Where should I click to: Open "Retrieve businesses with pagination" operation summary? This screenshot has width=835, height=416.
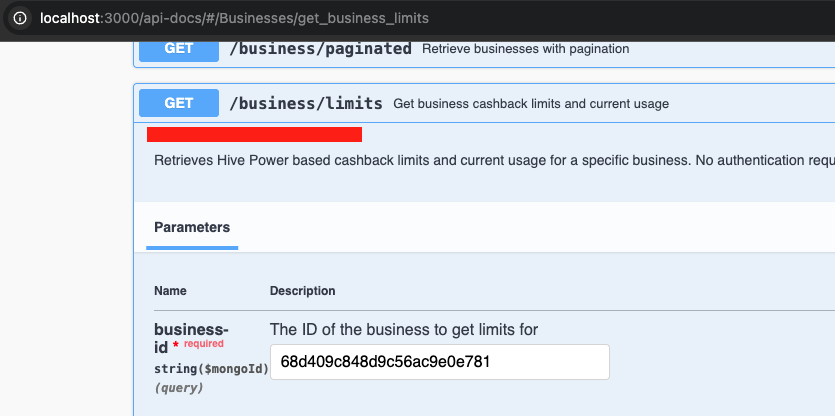(525, 49)
